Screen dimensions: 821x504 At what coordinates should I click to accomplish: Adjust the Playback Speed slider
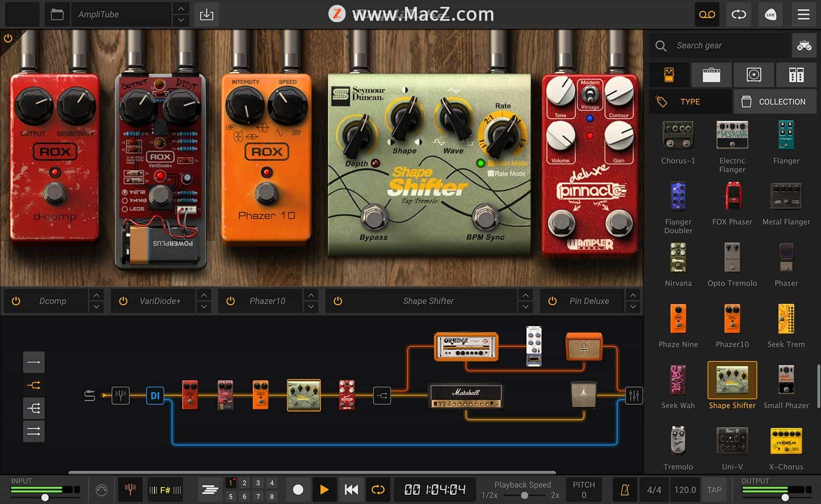click(x=524, y=495)
